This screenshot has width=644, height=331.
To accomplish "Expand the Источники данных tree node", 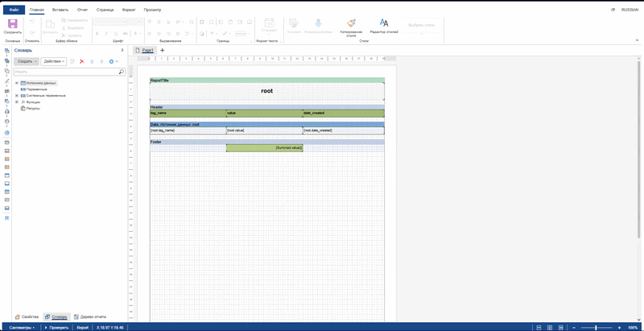I will (x=16, y=83).
